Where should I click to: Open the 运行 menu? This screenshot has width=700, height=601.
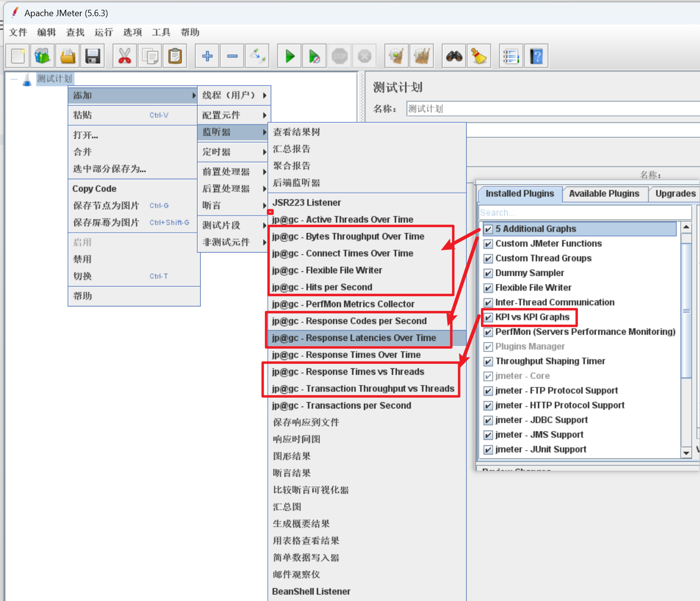pyautogui.click(x=103, y=32)
